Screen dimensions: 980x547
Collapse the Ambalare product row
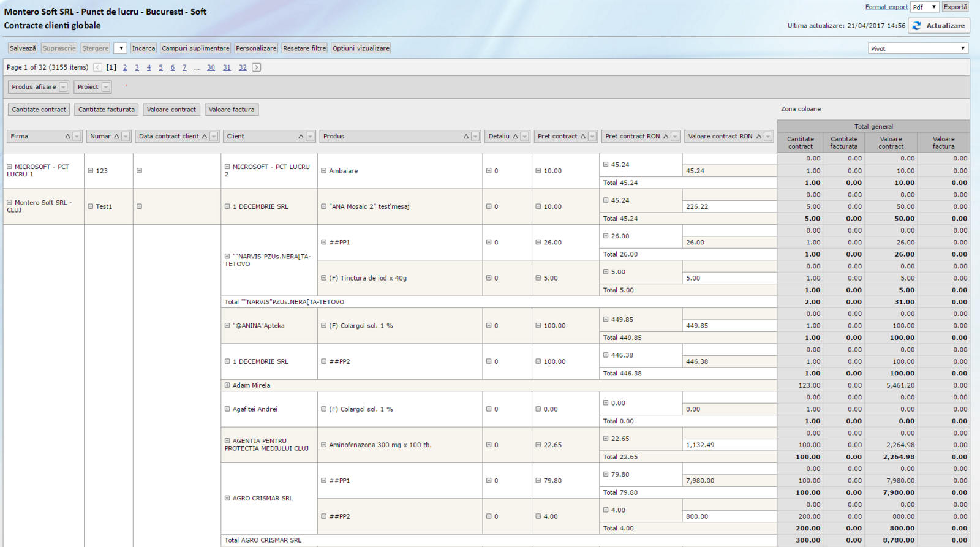tap(323, 171)
